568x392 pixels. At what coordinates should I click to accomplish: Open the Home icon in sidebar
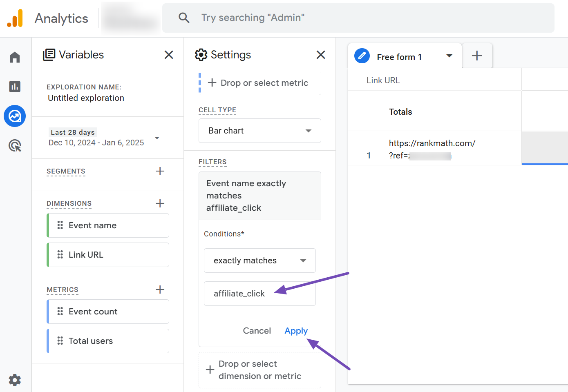(x=15, y=57)
